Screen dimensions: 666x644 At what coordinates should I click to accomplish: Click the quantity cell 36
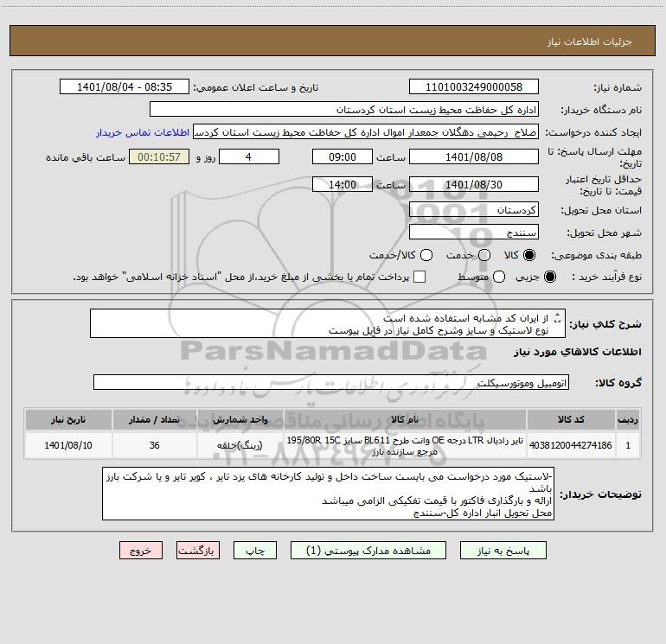[154, 445]
